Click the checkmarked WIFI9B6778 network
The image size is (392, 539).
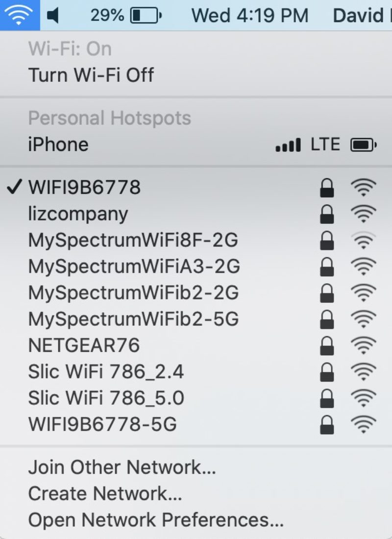(196, 187)
